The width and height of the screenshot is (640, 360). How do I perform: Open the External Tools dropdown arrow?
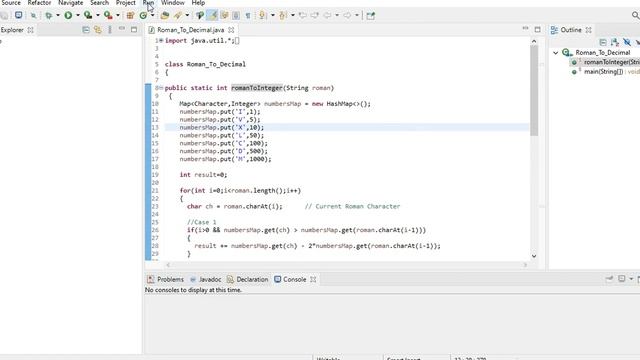(118, 16)
